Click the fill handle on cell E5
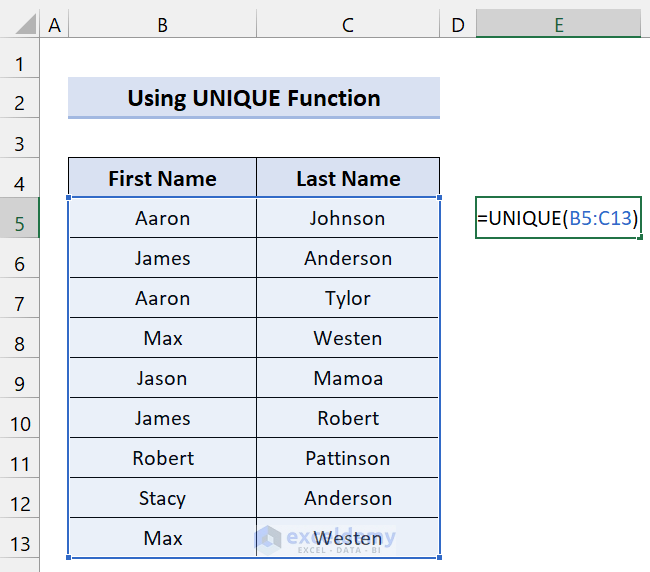The image size is (650, 572). [x=640, y=239]
